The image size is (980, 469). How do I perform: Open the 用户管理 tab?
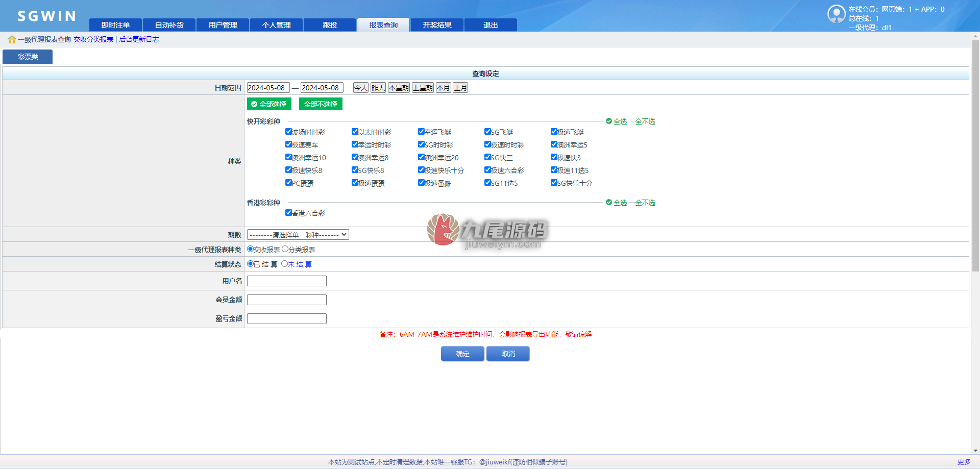(x=223, y=25)
